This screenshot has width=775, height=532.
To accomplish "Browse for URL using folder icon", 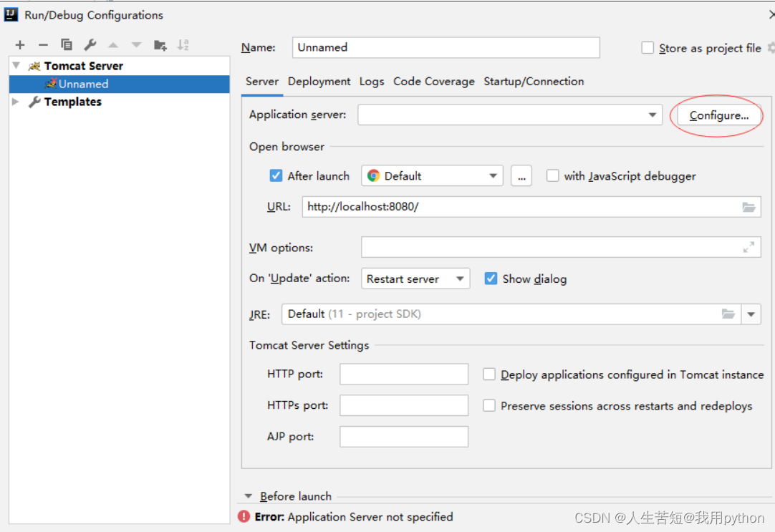I will click(x=748, y=207).
